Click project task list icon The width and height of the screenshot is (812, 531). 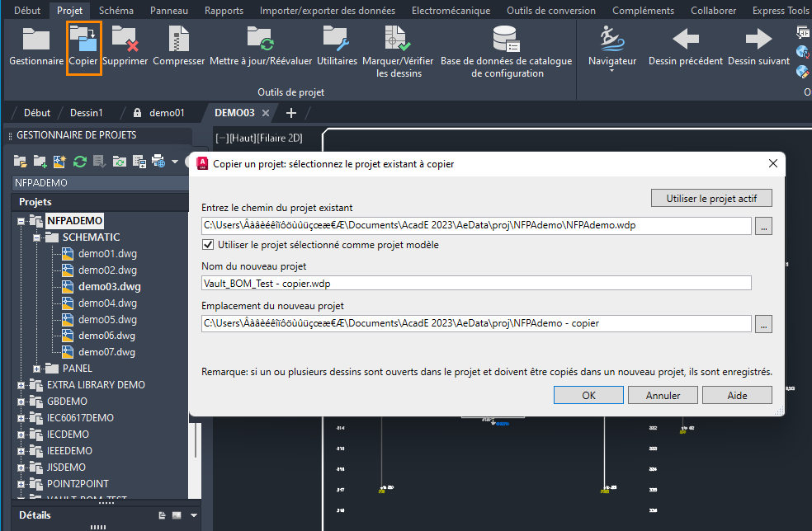99,162
